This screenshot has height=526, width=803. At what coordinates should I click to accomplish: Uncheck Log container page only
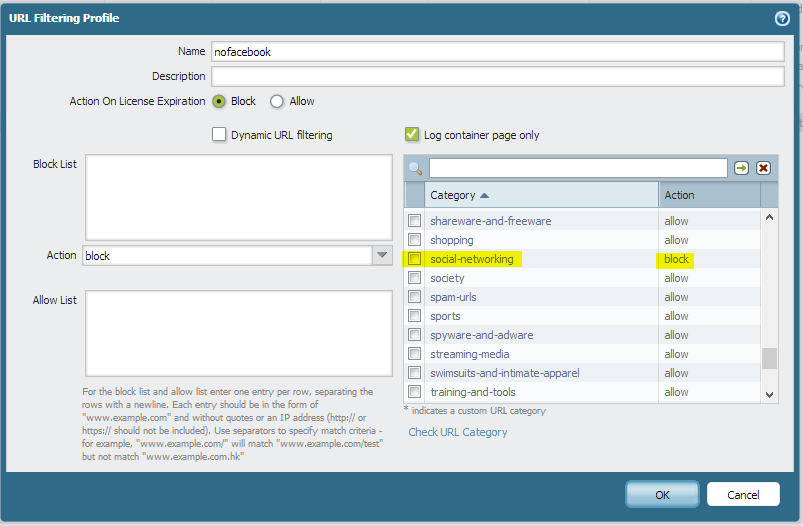pyautogui.click(x=412, y=135)
